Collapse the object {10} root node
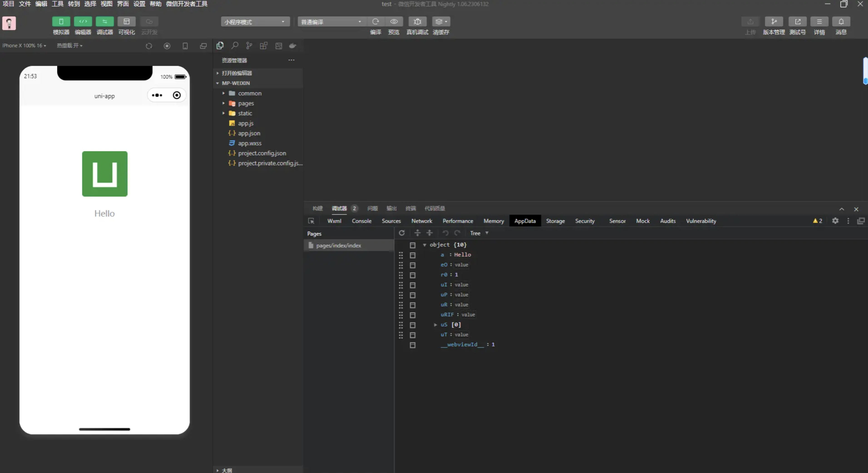Screen dimensions: 868x473 point(424,245)
